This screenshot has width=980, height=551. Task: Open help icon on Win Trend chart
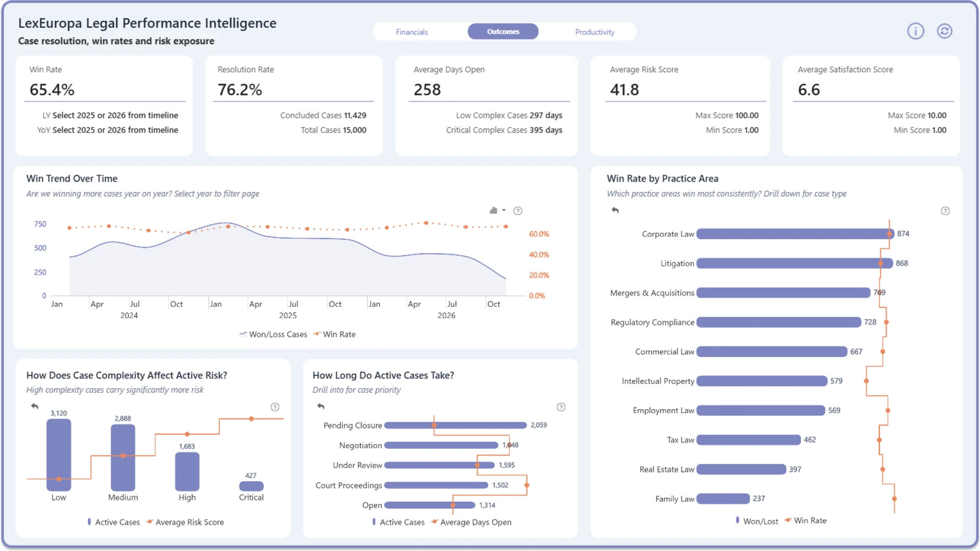[518, 211]
